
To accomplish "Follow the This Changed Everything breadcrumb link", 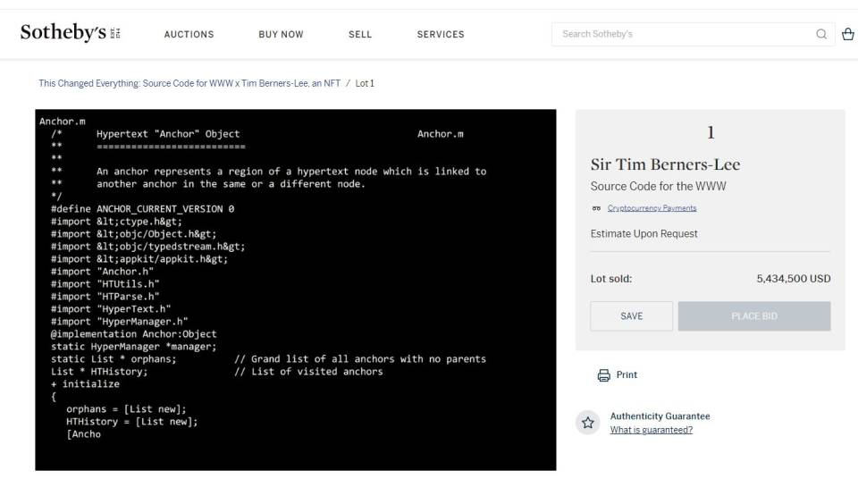I will point(189,83).
